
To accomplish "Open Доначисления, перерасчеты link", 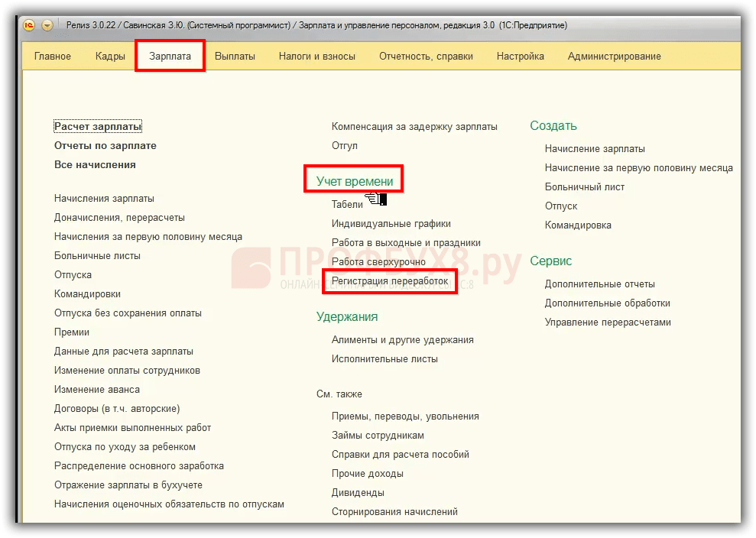I will 119,218.
